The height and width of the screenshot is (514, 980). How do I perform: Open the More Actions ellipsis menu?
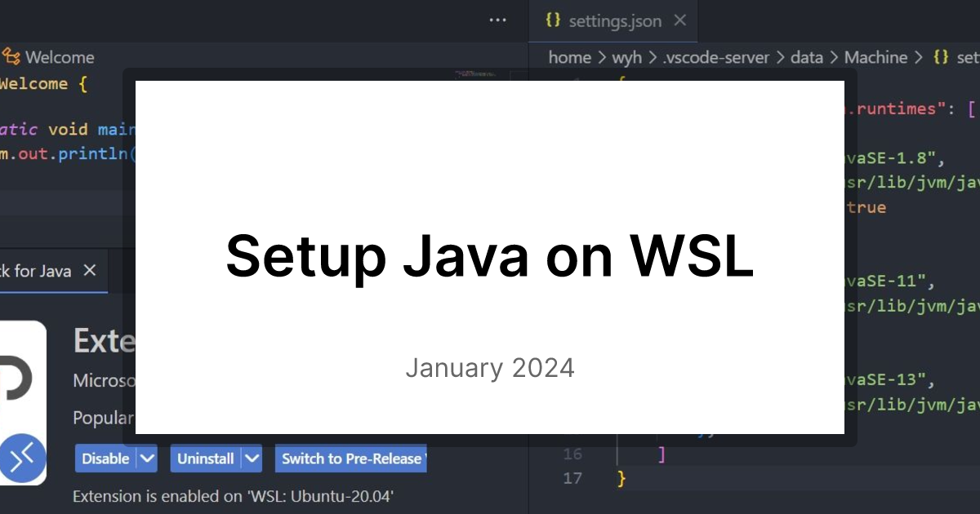click(x=497, y=20)
